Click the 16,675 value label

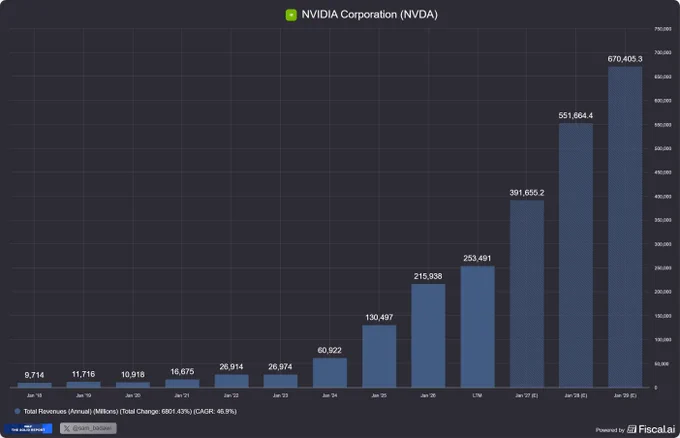(182, 372)
